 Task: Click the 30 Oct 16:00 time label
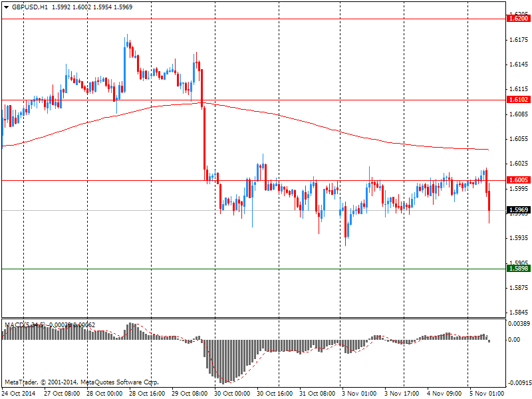(275, 393)
